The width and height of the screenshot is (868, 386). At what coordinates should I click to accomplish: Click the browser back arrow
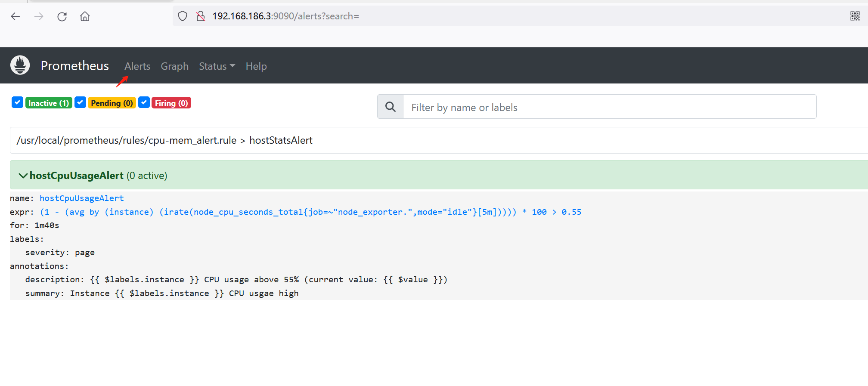point(15,16)
